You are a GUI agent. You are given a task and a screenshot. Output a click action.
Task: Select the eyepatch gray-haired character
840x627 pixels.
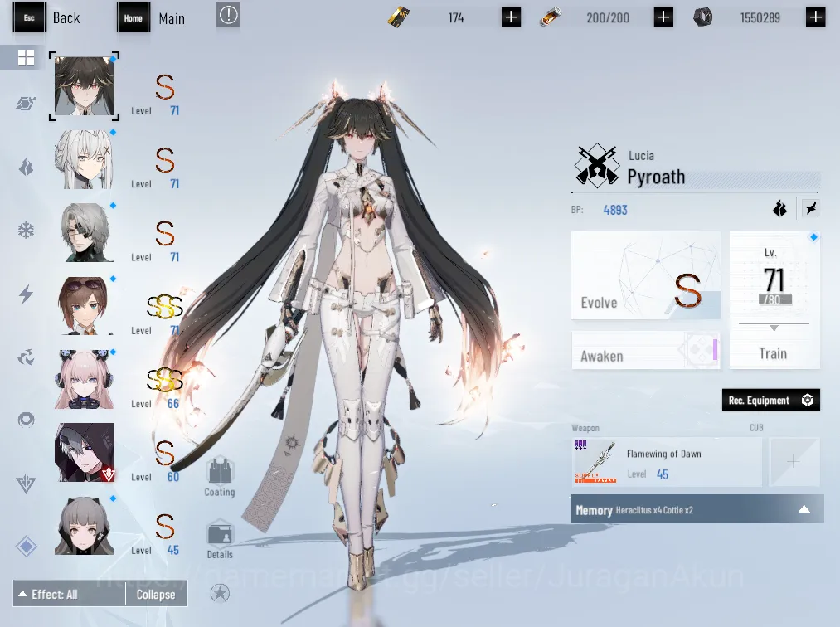pos(84,232)
